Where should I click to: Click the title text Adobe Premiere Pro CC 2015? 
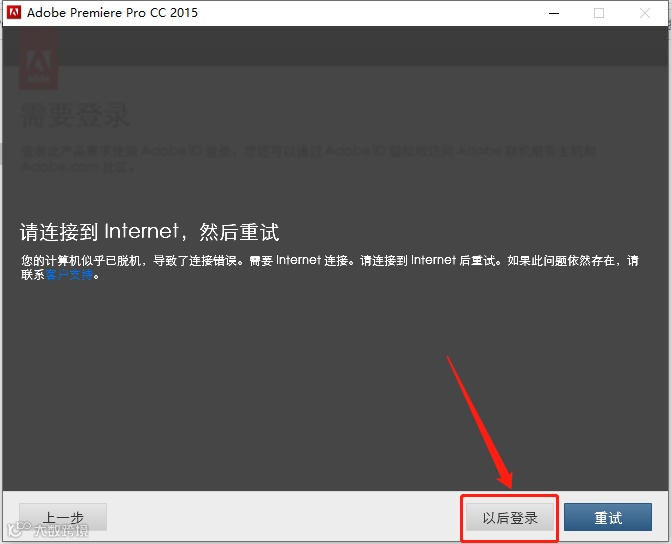pos(112,13)
